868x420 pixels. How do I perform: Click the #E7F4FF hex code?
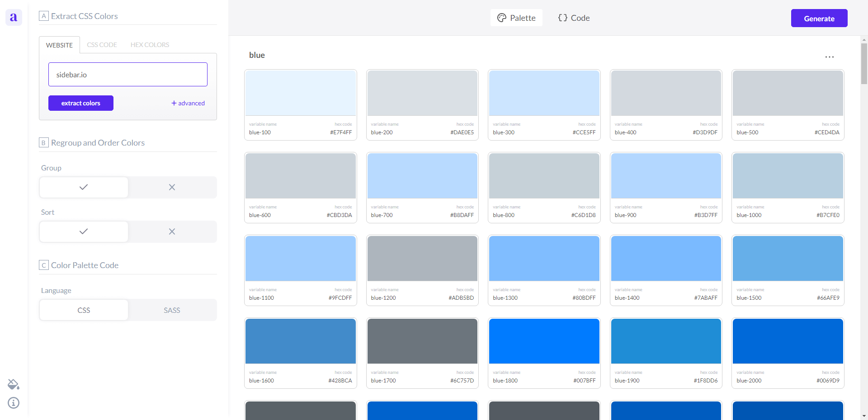click(x=341, y=132)
